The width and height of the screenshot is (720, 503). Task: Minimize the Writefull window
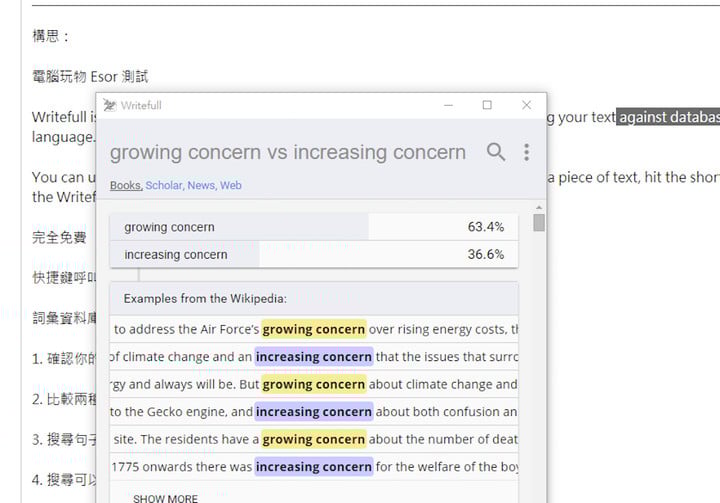449,105
